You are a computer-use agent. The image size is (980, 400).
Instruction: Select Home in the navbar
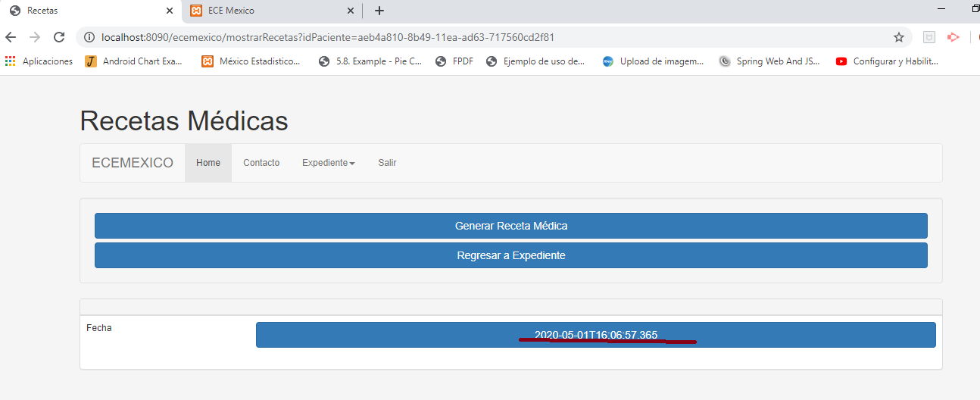(208, 163)
